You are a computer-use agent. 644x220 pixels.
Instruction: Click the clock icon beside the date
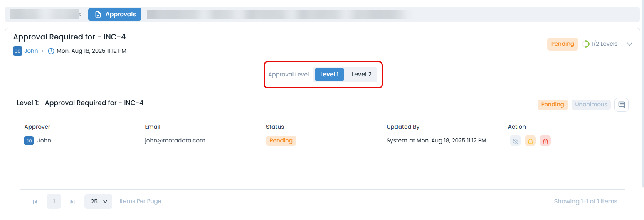(x=51, y=51)
